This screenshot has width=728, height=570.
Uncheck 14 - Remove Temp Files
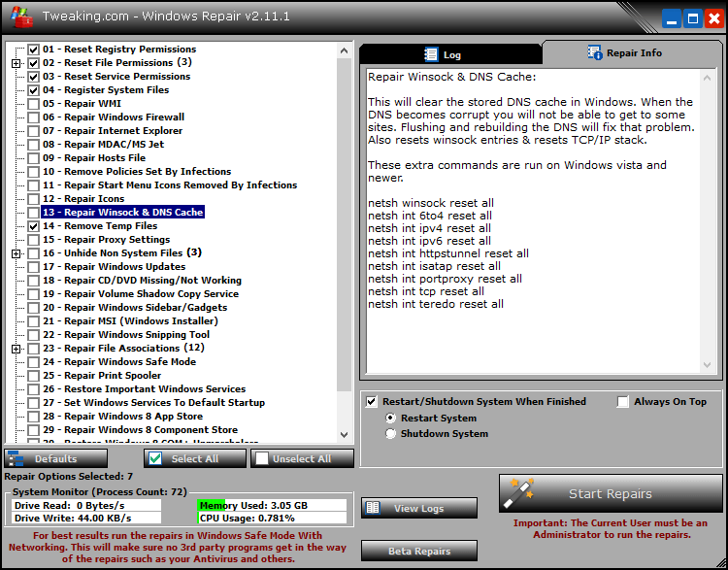pos(33,226)
